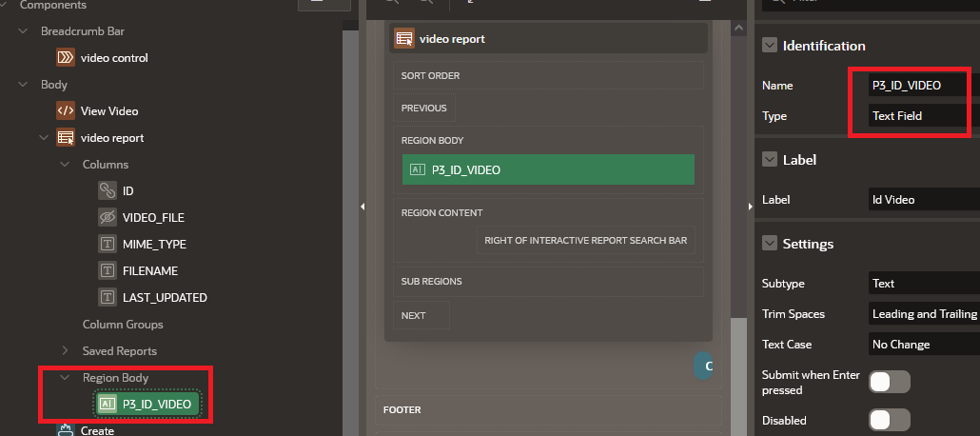Click the REGION CONTENT slot label
This screenshot has width=980, height=436.
pyautogui.click(x=441, y=212)
